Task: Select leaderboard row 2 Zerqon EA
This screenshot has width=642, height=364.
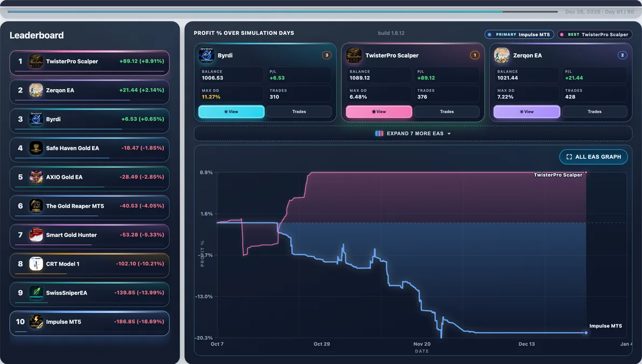Action: pyautogui.click(x=89, y=92)
